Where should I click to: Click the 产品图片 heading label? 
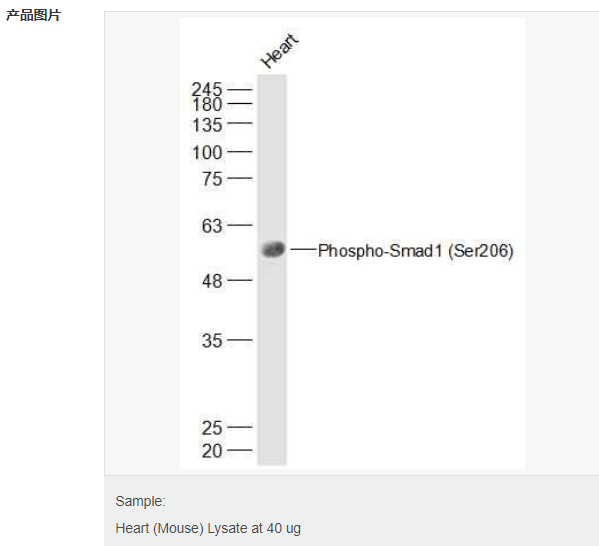[x=34, y=15]
